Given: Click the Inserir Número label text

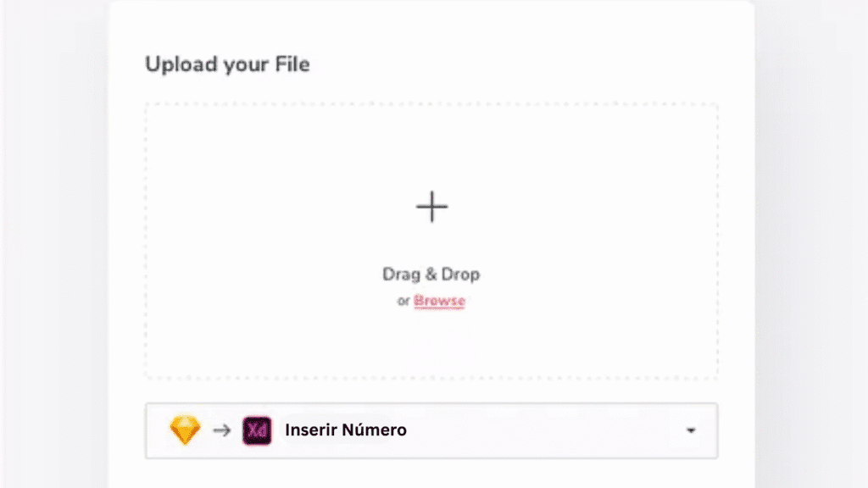Looking at the screenshot, I should coord(346,430).
